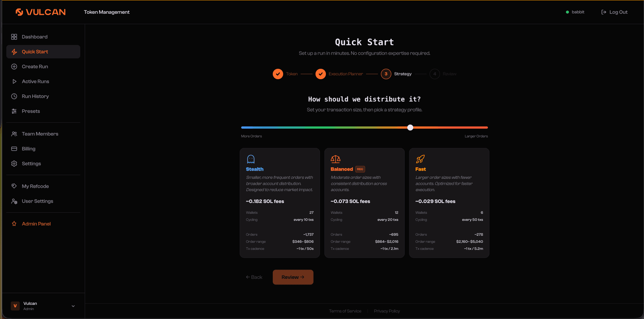Go to Create Run page
Viewport: 644px width, 319px height.
click(x=43, y=67)
